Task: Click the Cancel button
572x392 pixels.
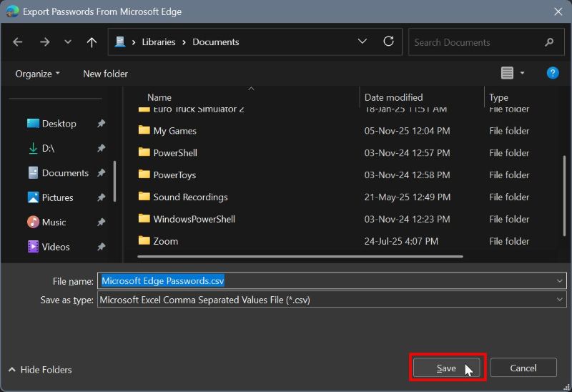Action: pos(523,368)
